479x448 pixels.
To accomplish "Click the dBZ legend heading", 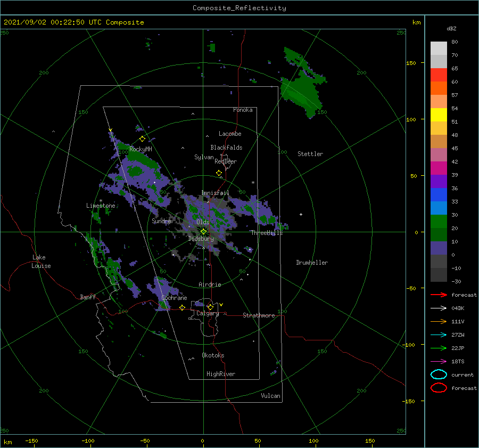I will pyautogui.click(x=451, y=28).
